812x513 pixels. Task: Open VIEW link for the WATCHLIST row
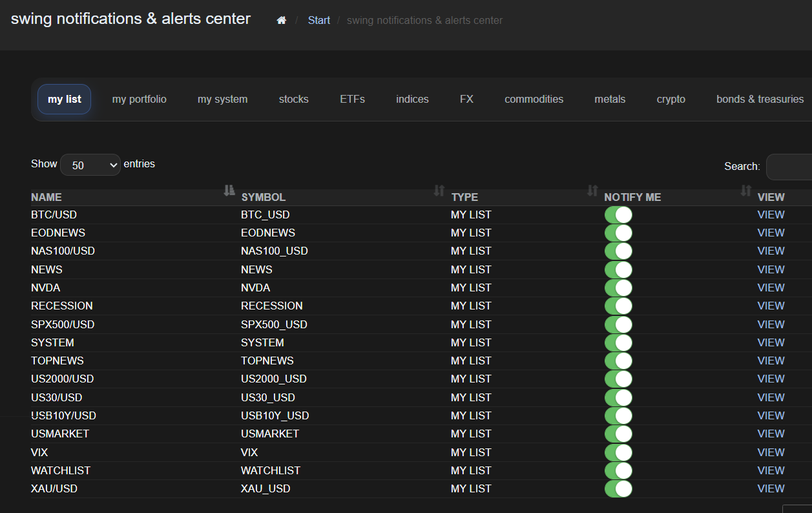tap(771, 470)
